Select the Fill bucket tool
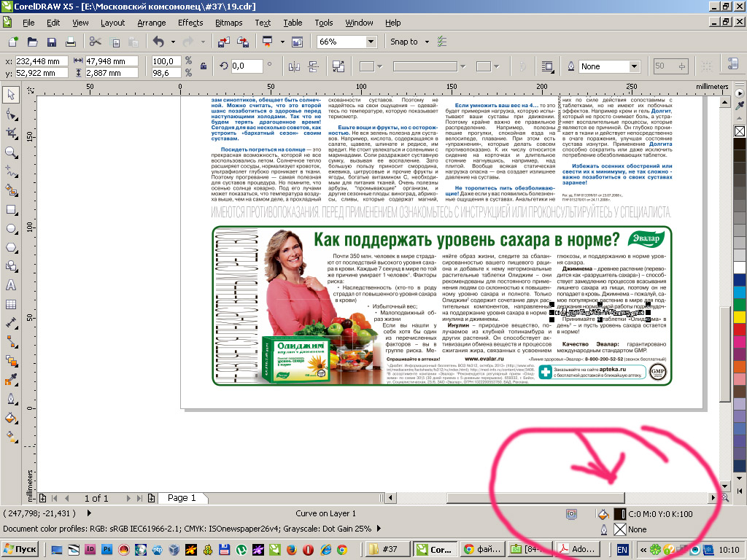The image size is (747, 560). 10,418
